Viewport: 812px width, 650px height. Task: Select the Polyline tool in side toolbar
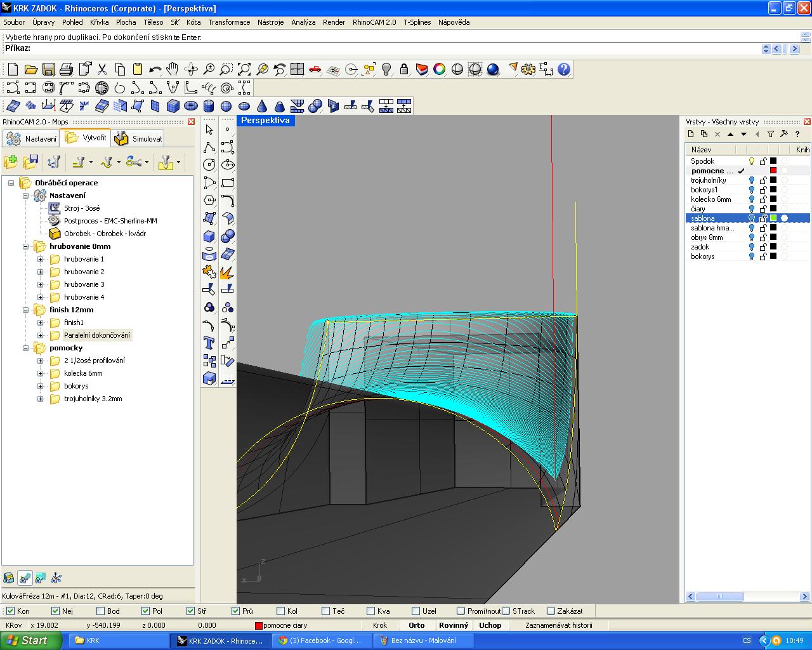click(209, 147)
